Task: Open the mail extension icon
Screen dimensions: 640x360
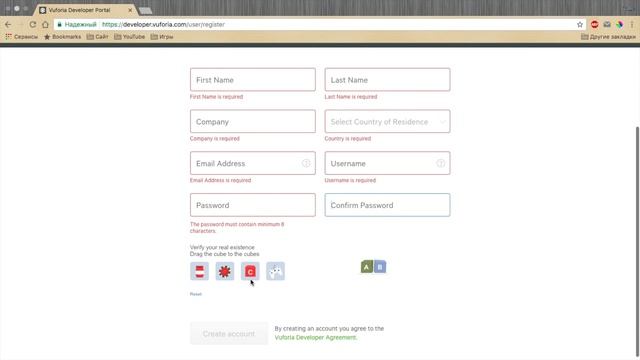Action: click(x=607, y=24)
